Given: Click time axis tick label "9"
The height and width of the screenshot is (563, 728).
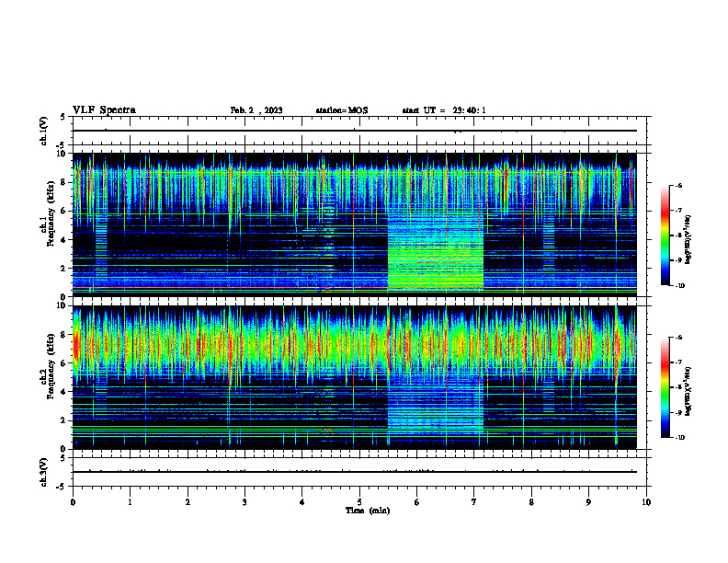Looking at the screenshot, I should tap(588, 502).
